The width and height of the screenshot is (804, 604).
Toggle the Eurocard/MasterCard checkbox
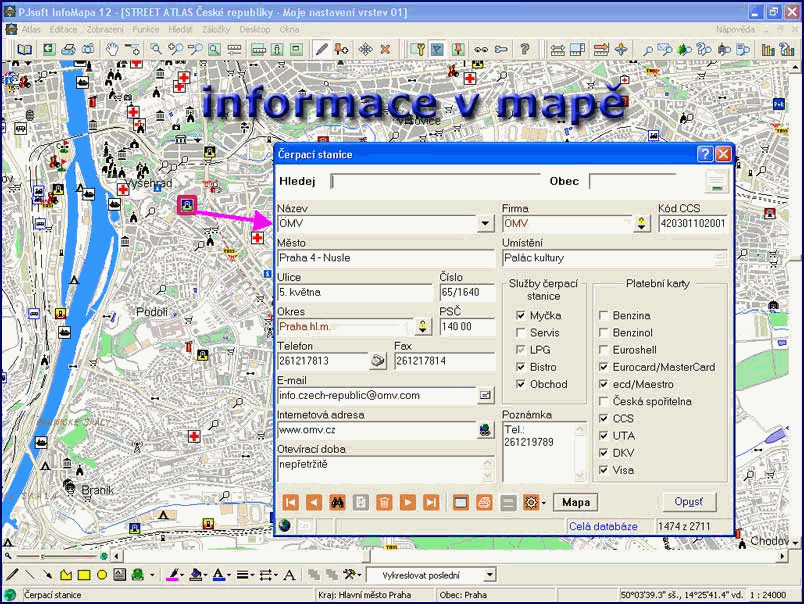[604, 367]
